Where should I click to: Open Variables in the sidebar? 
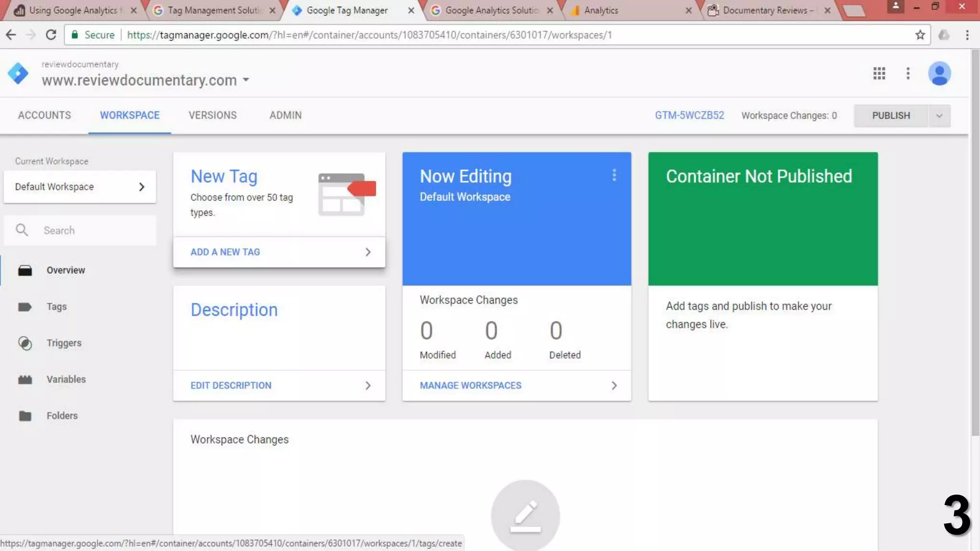(x=66, y=379)
